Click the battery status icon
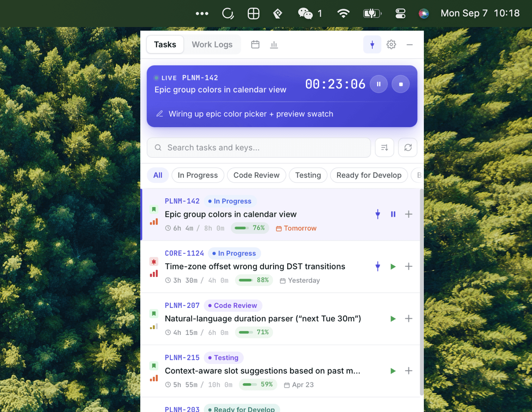This screenshot has height=412, width=532. pyautogui.click(x=372, y=14)
